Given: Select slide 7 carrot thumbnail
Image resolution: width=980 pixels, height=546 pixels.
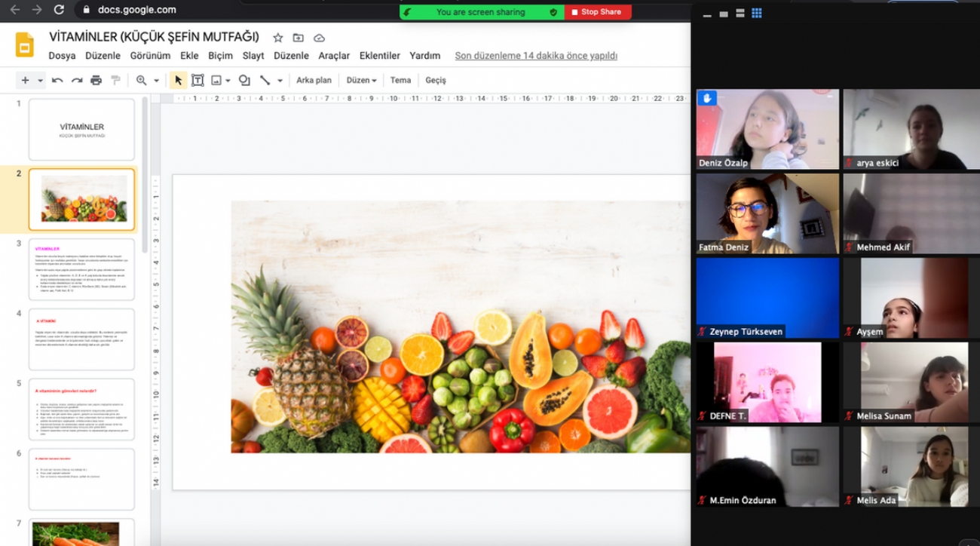Looking at the screenshot, I should click(81, 532).
